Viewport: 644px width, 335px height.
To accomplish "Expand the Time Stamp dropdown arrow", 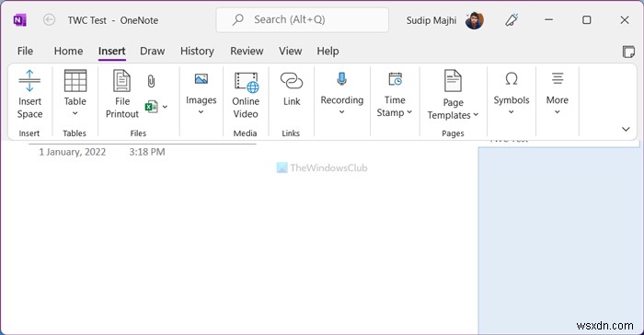I will 409,112.
